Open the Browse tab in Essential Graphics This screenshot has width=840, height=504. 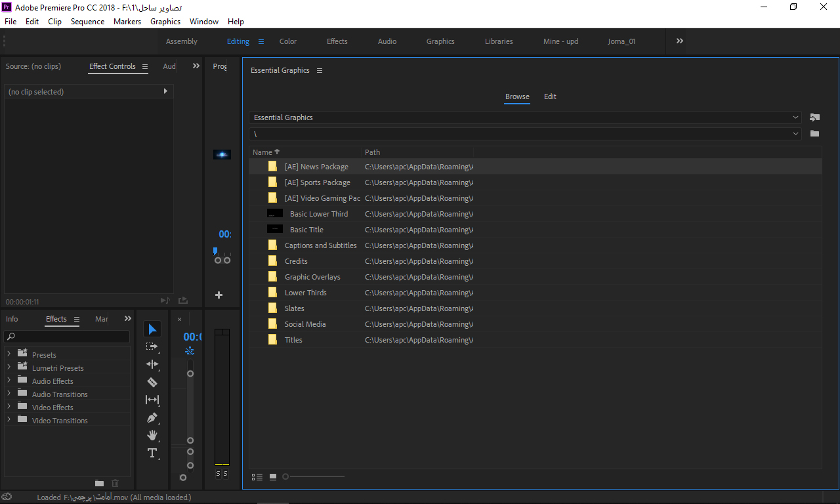(517, 96)
